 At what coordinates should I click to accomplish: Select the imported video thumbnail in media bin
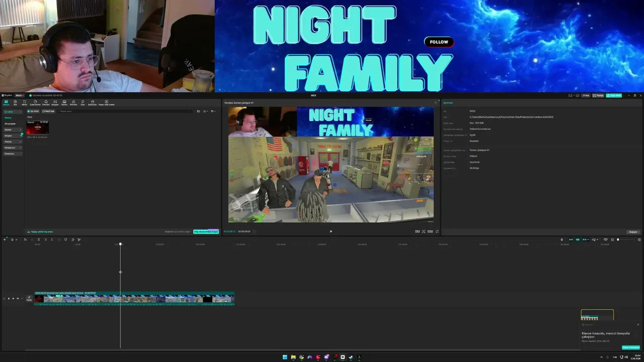tap(38, 128)
